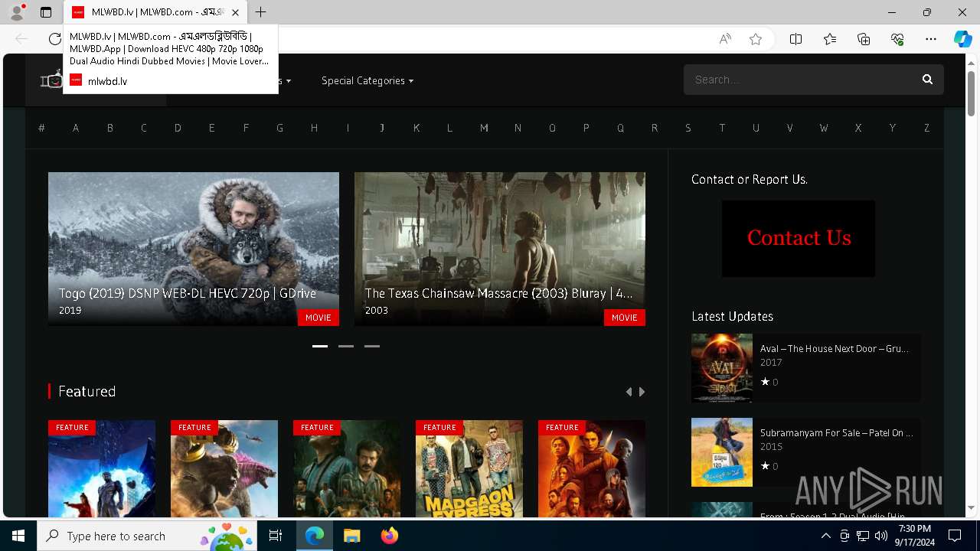980x551 pixels.
Task: Filter movies by letter T
Action: (722, 128)
